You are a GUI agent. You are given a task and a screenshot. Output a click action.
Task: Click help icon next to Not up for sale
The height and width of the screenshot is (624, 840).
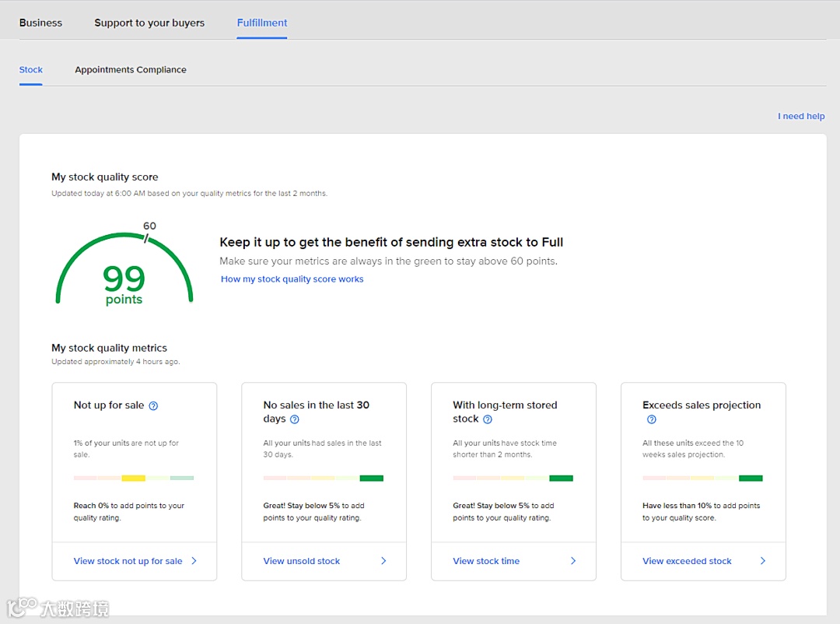pyautogui.click(x=153, y=405)
